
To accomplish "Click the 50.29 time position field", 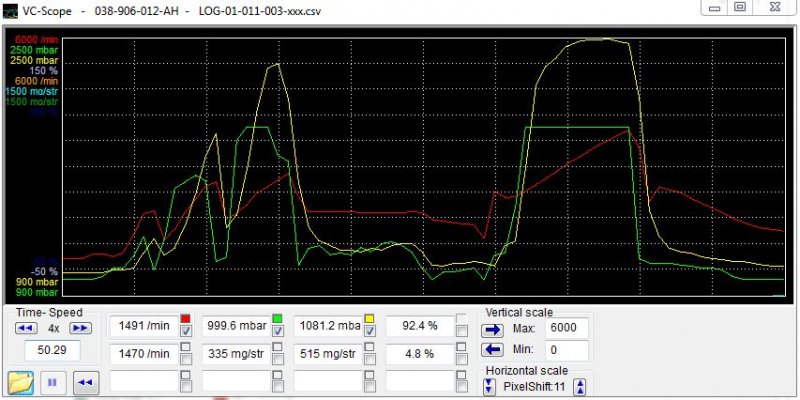I will coord(53,350).
